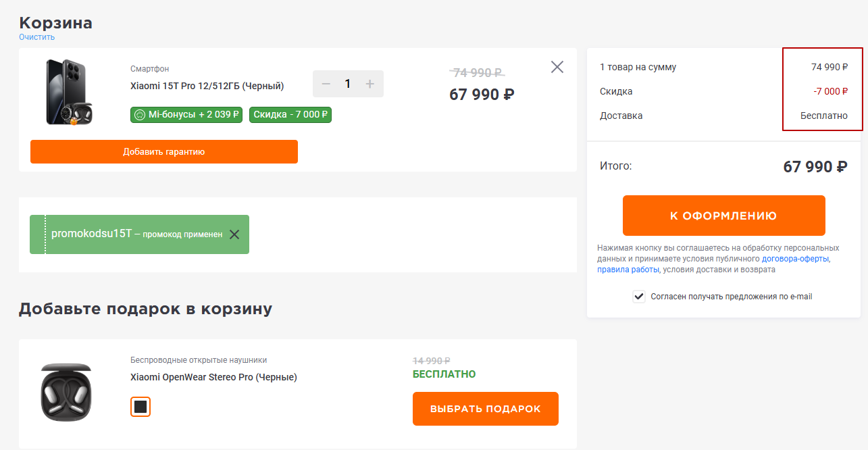Open the "правила работы" link
This screenshot has height=450, width=868.
click(x=628, y=270)
